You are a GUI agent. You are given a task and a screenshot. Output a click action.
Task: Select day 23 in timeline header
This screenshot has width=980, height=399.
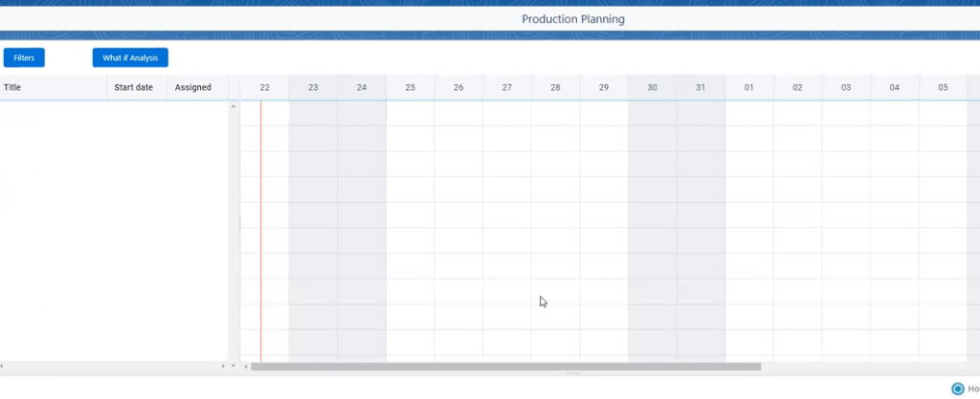[x=313, y=87]
